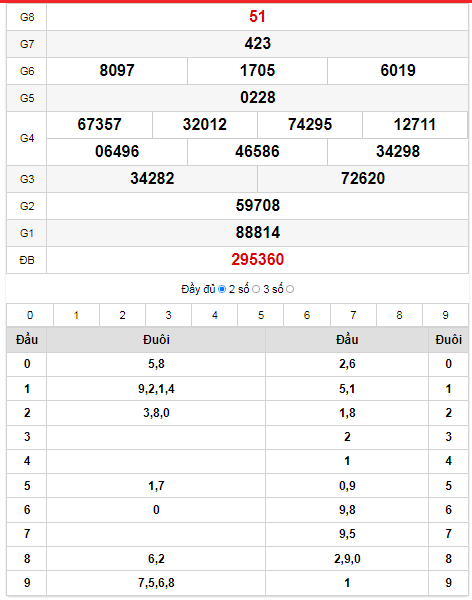Select the "Đầy đủ" radio button

[x=222, y=289]
